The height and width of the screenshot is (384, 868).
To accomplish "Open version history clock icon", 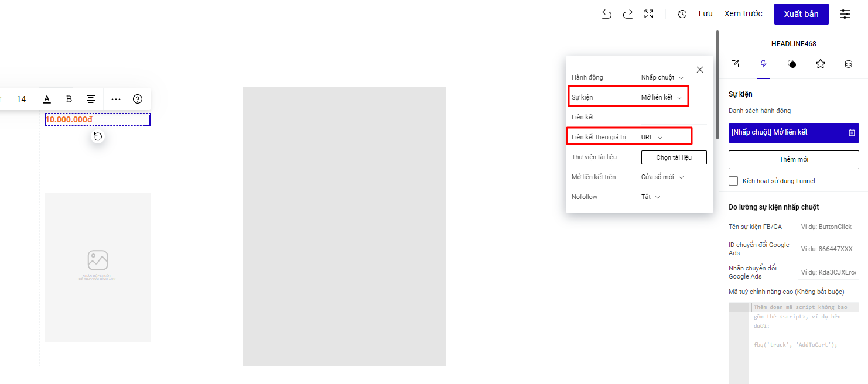I will pos(682,14).
